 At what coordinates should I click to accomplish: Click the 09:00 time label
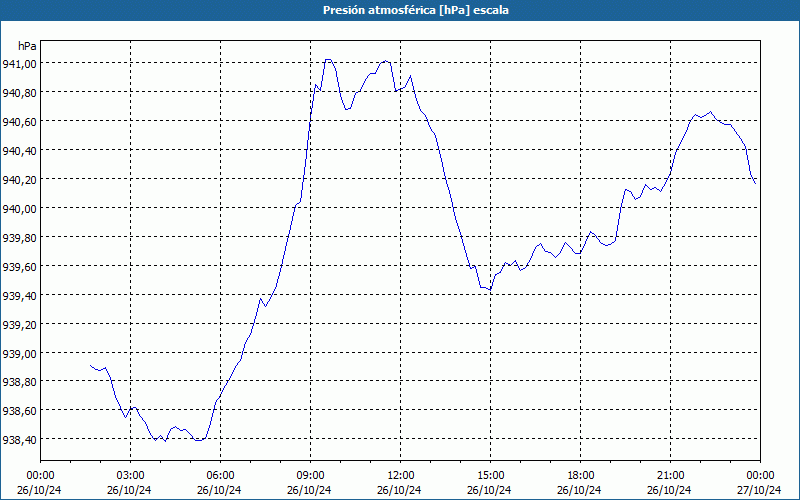[311, 476]
